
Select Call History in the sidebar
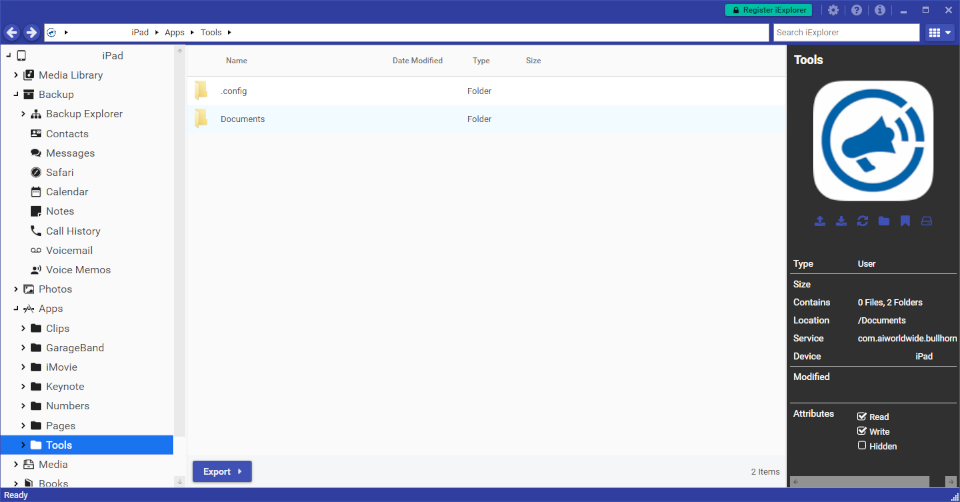point(73,231)
